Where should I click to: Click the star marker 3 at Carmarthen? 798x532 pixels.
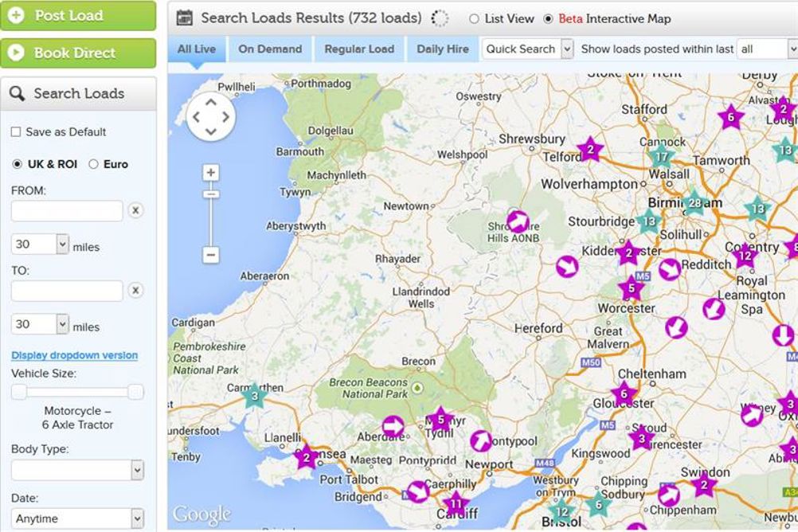(x=255, y=396)
